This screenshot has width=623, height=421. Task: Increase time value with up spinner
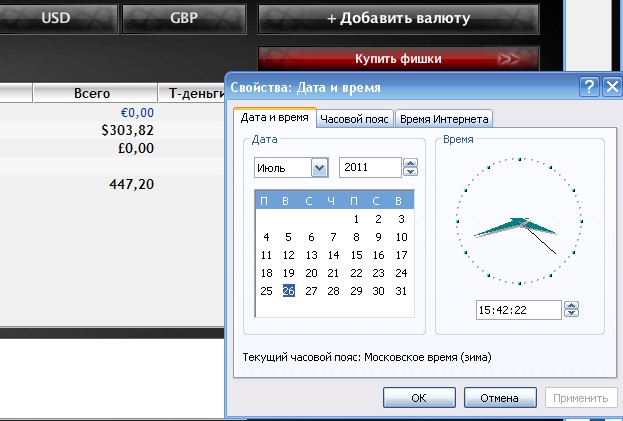pos(571,305)
